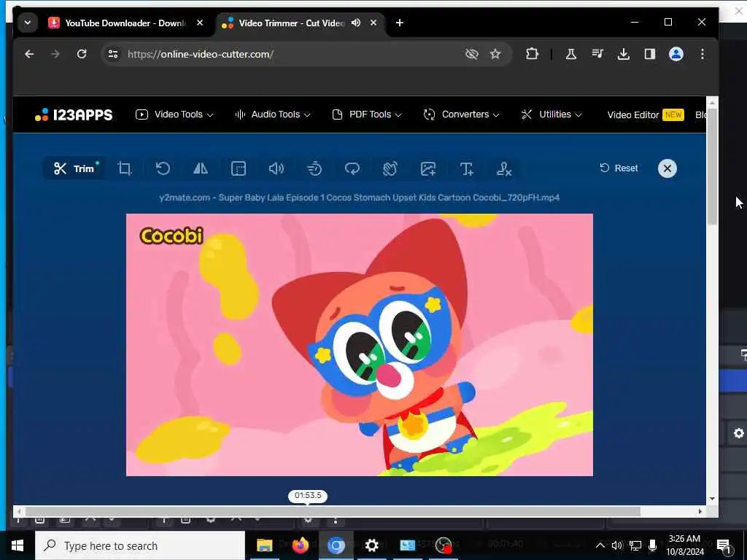The width and height of the screenshot is (747, 560).
Task: Click the horizontal scrollbar thumb
Action: click(x=333, y=511)
